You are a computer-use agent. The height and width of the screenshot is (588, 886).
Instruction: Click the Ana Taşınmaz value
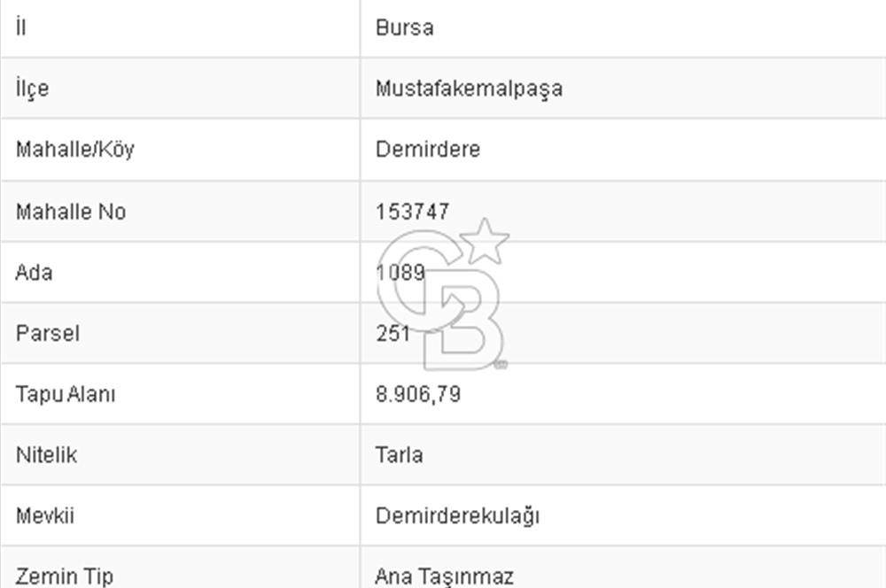click(445, 576)
